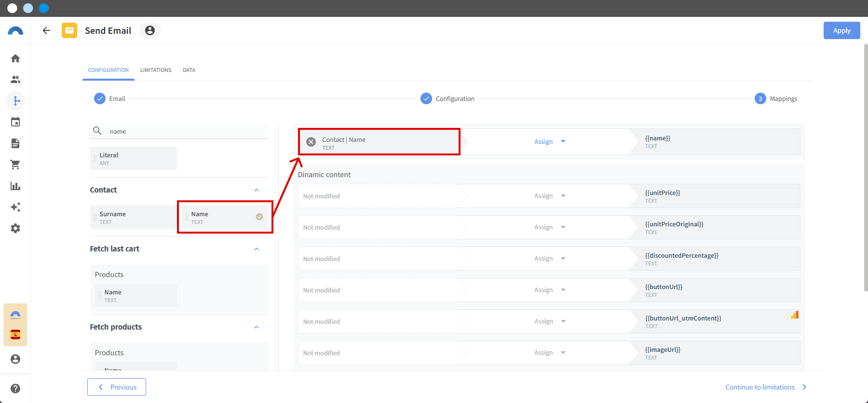Click the back arrow beside Send Email
Screen dimensions: 868x403
click(x=46, y=30)
